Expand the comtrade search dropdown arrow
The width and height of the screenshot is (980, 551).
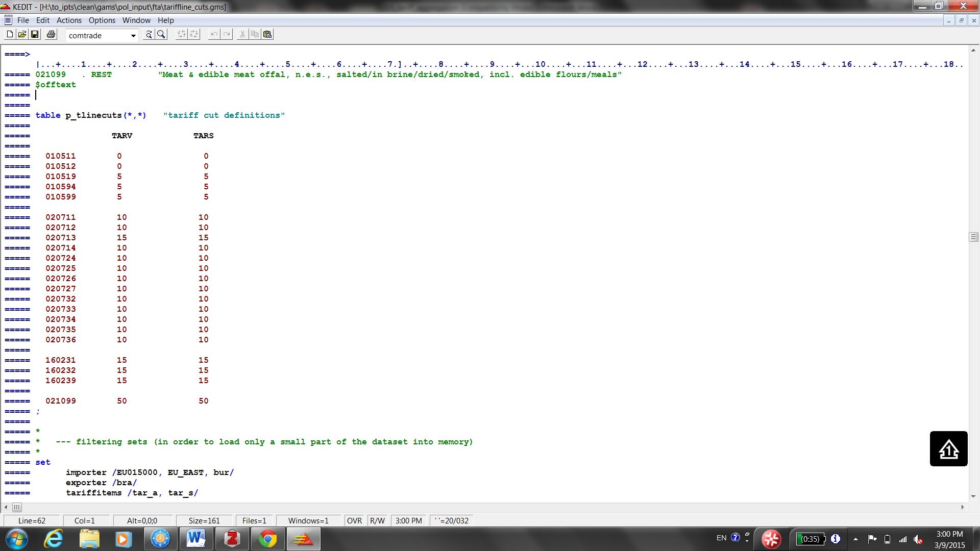coord(133,35)
